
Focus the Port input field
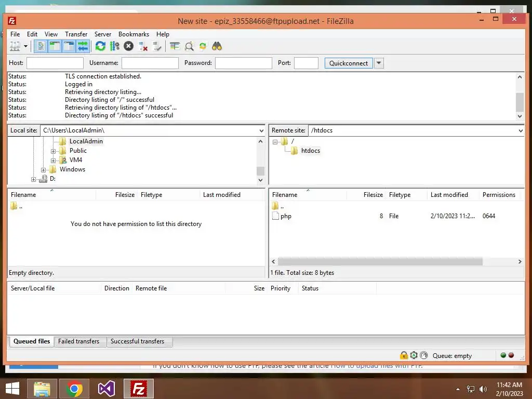coord(306,63)
